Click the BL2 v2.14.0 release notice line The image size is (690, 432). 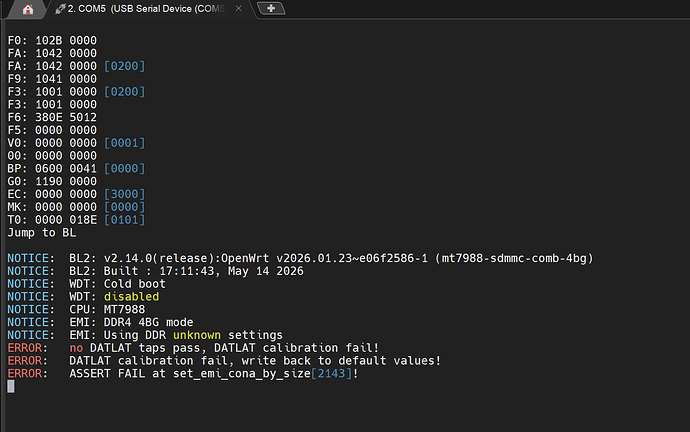click(x=301, y=258)
